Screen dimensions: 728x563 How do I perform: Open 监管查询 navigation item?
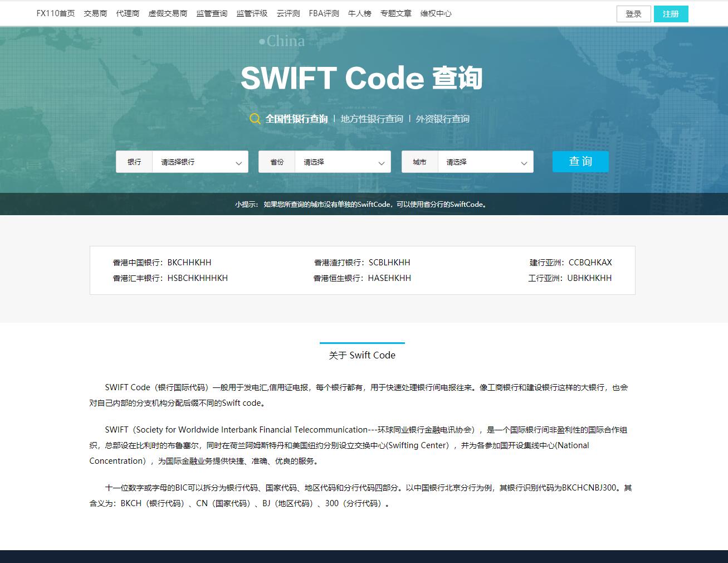[x=212, y=13]
